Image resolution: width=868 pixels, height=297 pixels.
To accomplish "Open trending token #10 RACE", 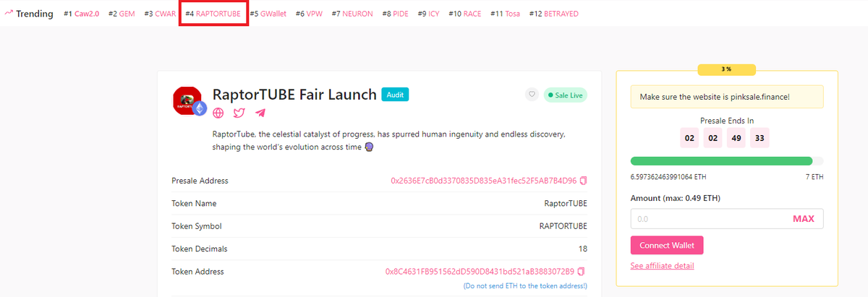I will click(x=464, y=14).
